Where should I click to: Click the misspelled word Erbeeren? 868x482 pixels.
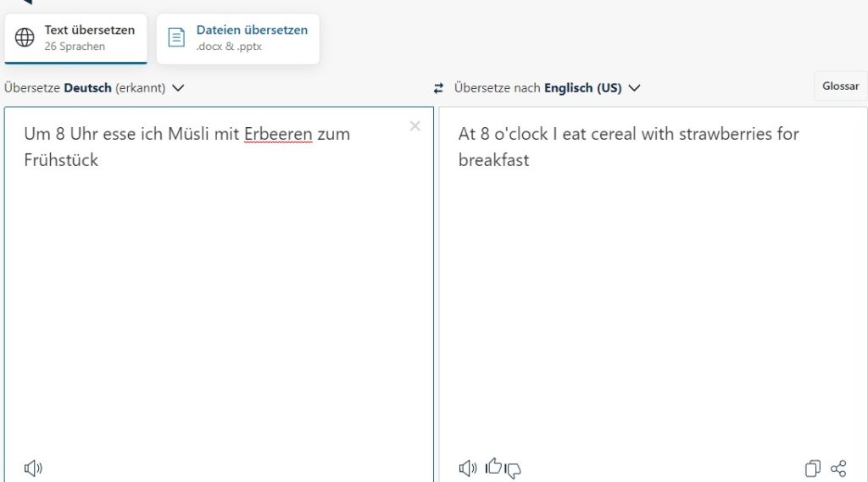click(x=278, y=134)
